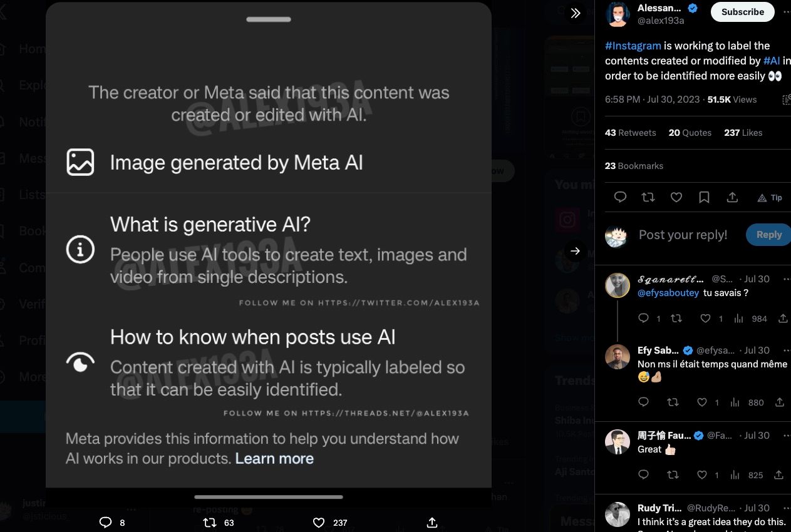Collapse the side panel with double-chevron icon
This screenshot has width=791, height=532.
click(575, 13)
